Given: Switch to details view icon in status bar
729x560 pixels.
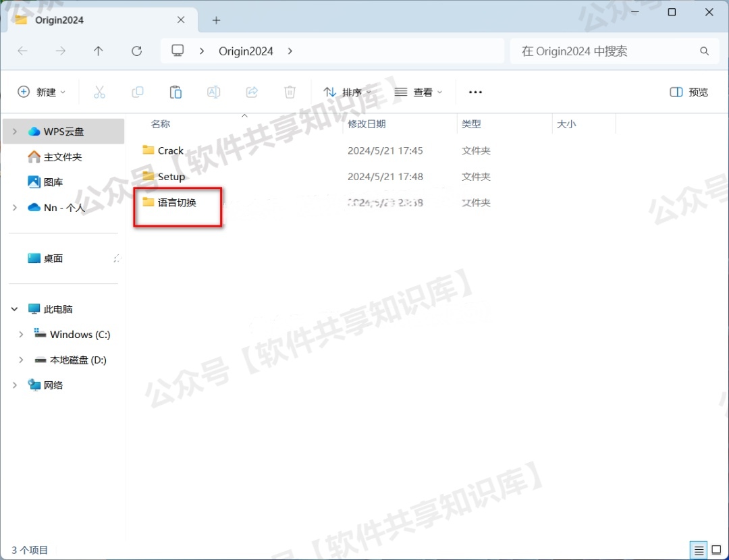Looking at the screenshot, I should [x=699, y=551].
